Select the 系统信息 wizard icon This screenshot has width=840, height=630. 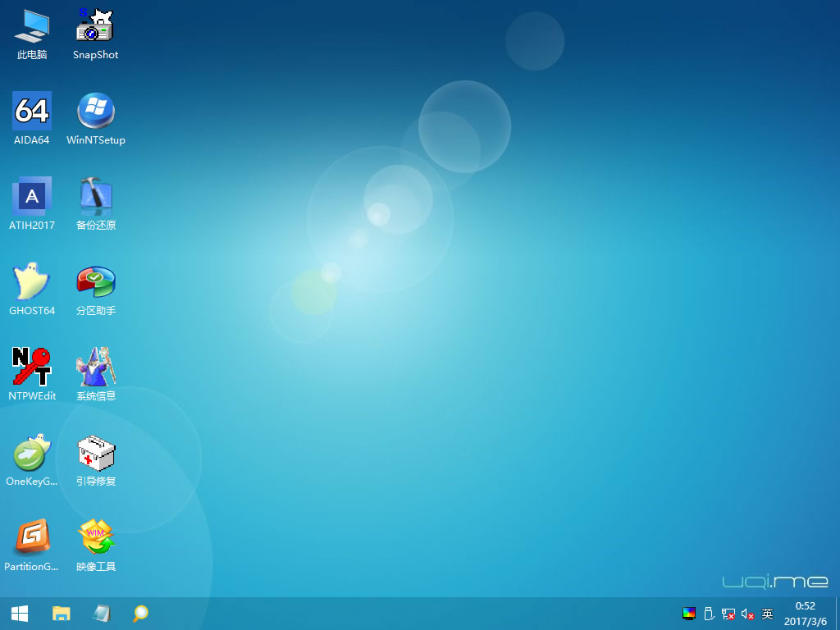95,374
